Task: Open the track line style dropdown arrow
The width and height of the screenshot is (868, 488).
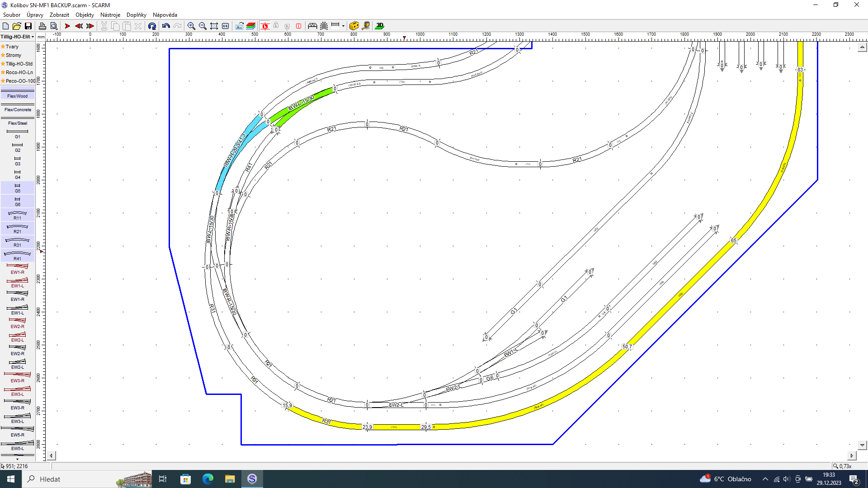Action: [343, 26]
